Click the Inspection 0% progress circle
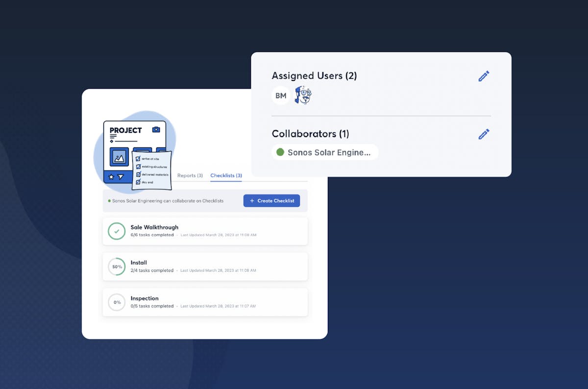Image resolution: width=588 pixels, height=389 pixels. 117,302
